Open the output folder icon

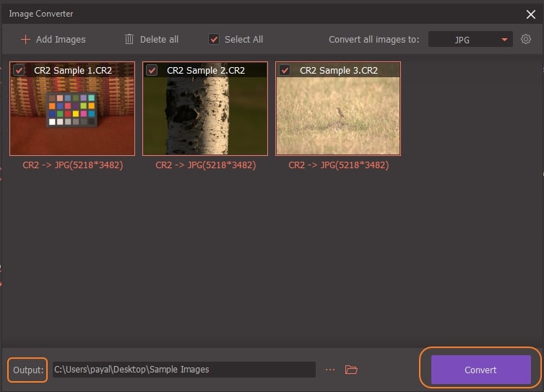pyautogui.click(x=351, y=370)
